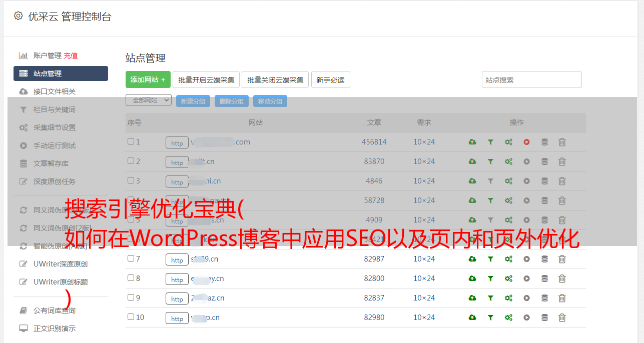
Task: Click the cloud upload icon in row 2
Action: click(x=472, y=161)
